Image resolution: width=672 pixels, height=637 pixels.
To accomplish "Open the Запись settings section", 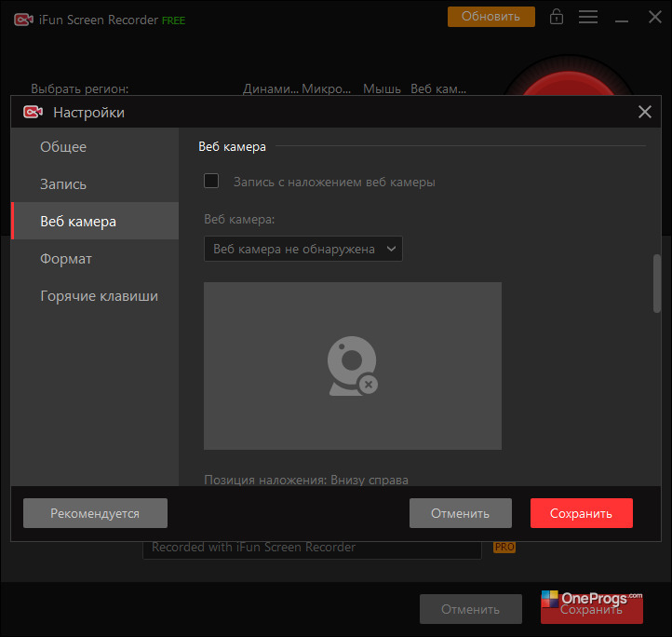I will [95, 184].
